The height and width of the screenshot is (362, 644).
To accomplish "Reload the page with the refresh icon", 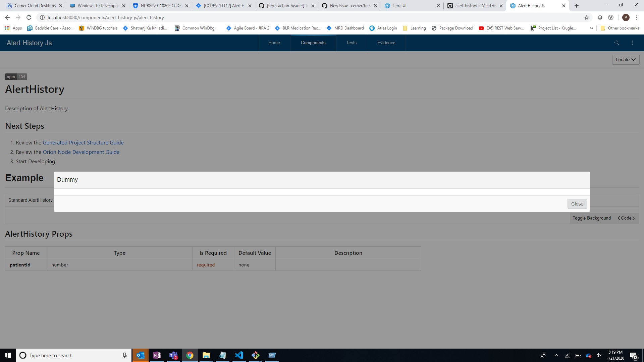I will click(x=29, y=17).
